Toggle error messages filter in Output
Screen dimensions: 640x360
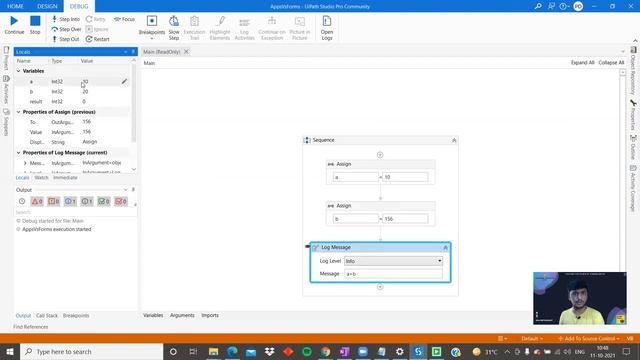click(37, 201)
